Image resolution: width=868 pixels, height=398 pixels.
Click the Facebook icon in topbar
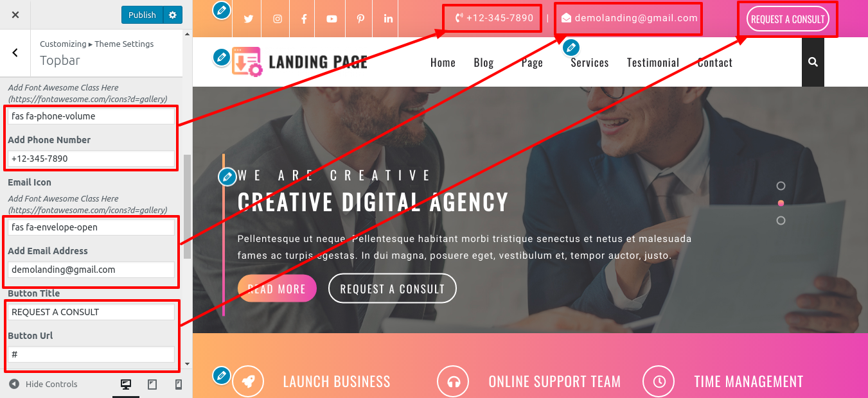click(x=304, y=19)
